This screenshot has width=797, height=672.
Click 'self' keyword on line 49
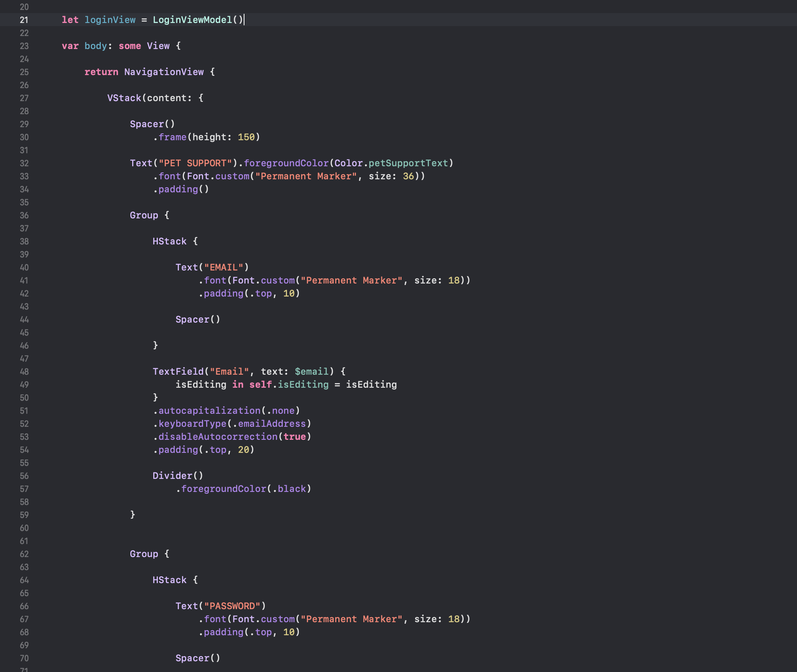pos(261,385)
